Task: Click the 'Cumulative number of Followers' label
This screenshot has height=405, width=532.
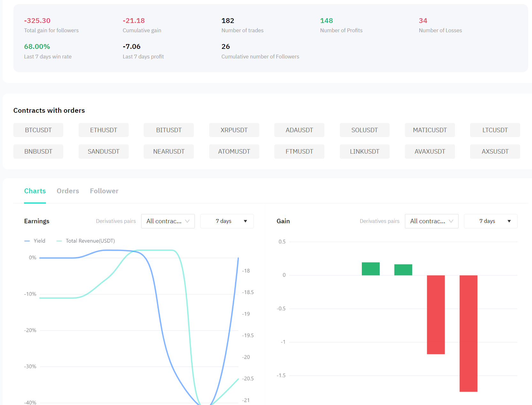Action: [260, 57]
